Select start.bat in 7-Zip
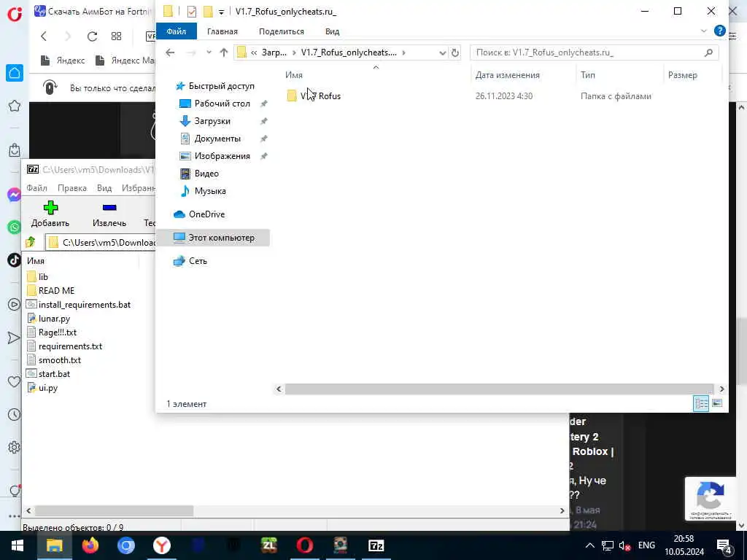 coord(48,374)
